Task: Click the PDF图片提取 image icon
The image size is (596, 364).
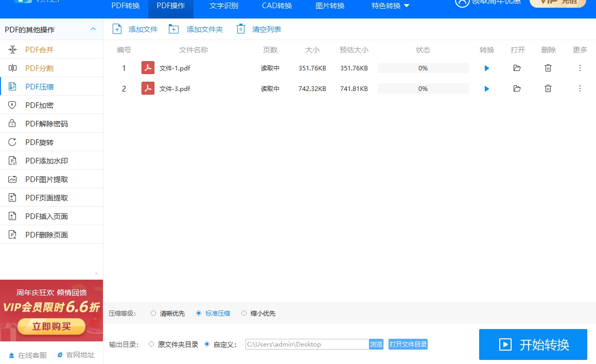Action: 12,179
